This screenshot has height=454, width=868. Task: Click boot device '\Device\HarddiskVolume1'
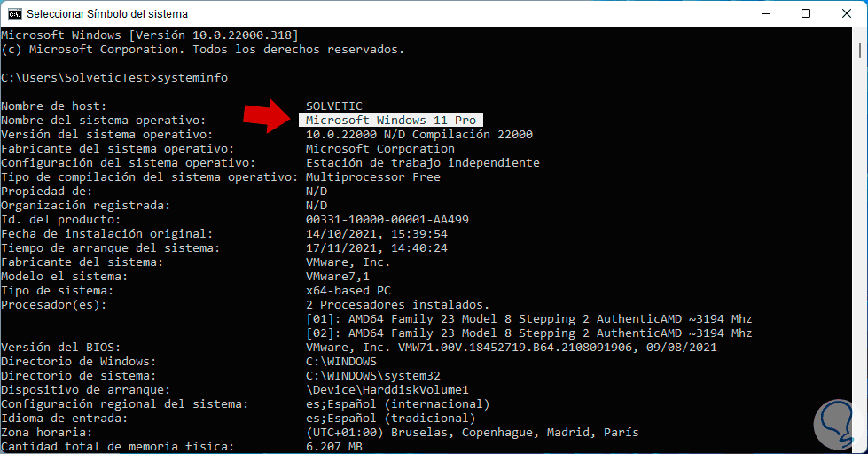pos(387,390)
